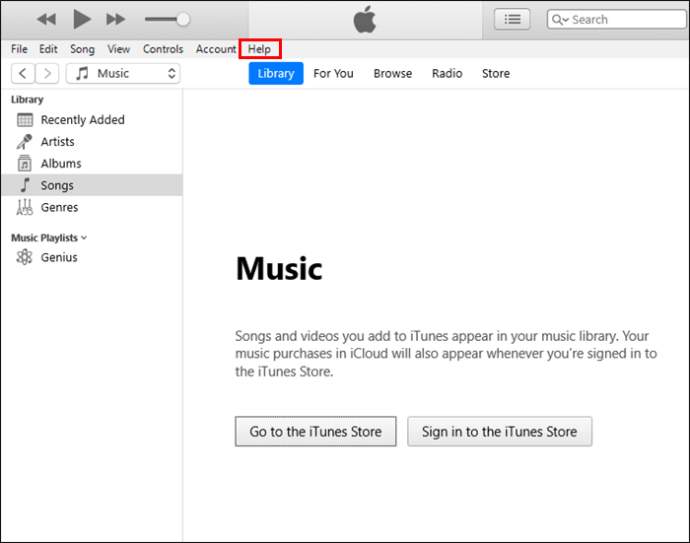Select Artists in the sidebar
The height and width of the screenshot is (543, 690).
[x=92, y=142]
